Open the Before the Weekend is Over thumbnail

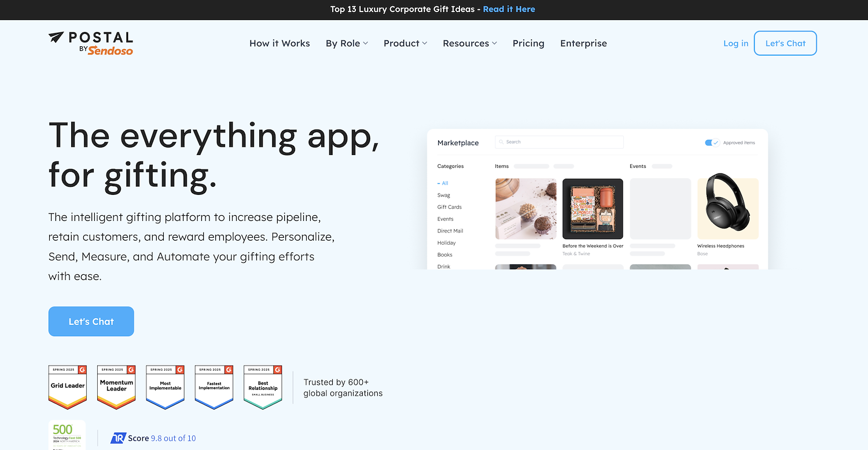tap(593, 209)
